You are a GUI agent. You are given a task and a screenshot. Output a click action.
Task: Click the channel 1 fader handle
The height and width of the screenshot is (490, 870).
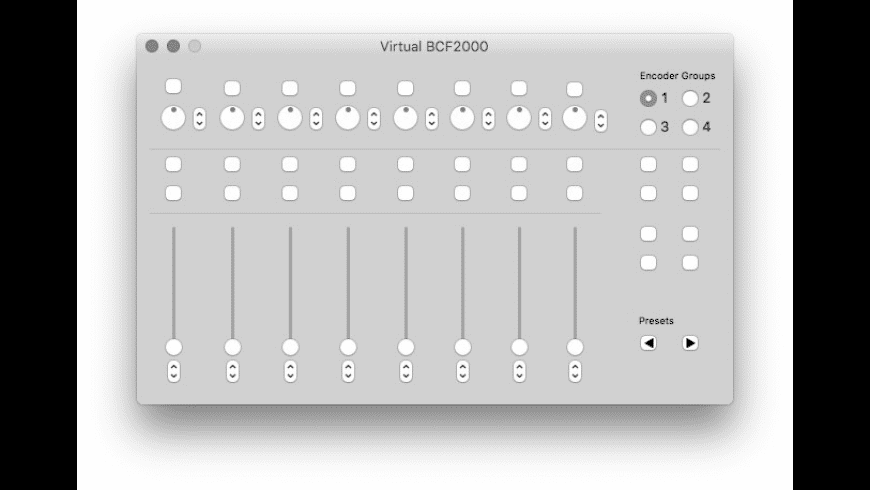coord(174,347)
